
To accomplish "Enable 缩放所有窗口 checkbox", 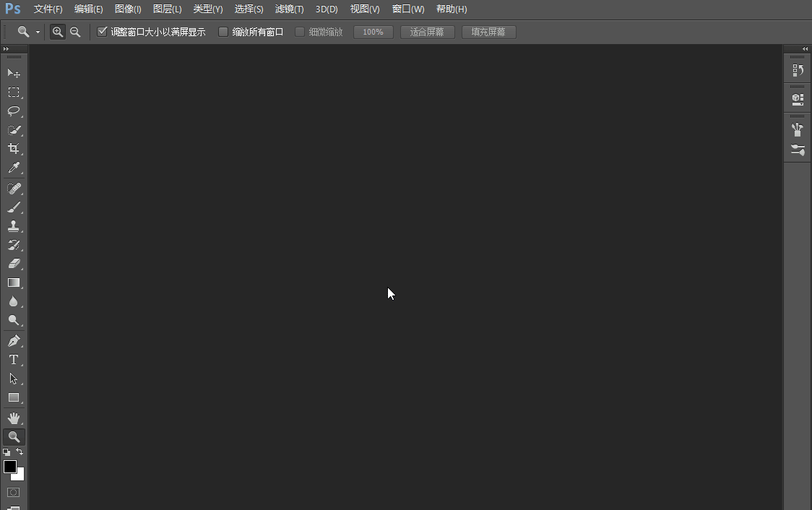I will [223, 32].
